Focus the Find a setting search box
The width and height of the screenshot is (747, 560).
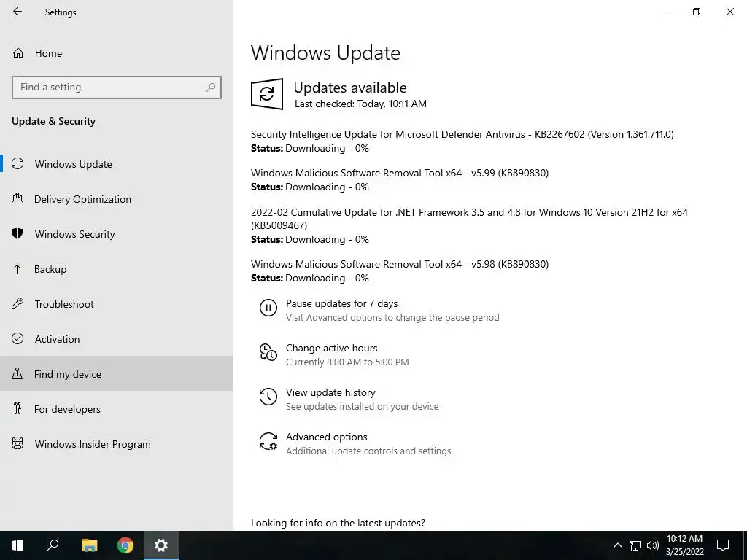[x=116, y=87]
